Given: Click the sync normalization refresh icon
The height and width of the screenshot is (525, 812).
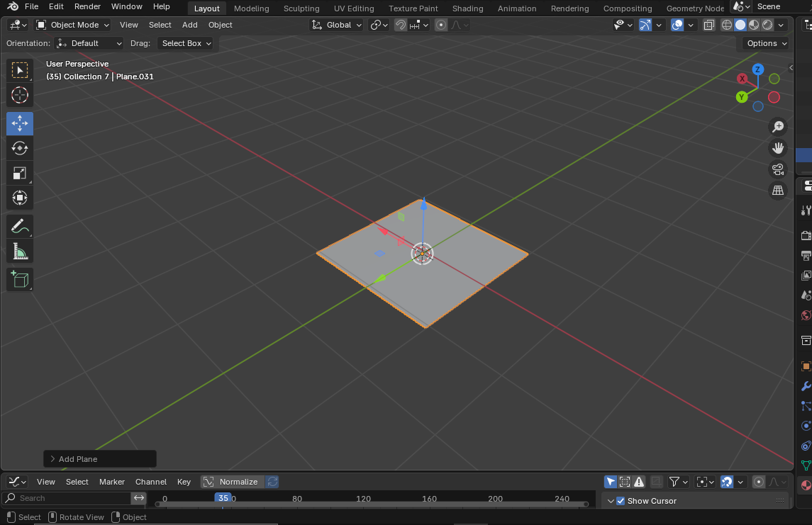Looking at the screenshot, I should [x=272, y=482].
